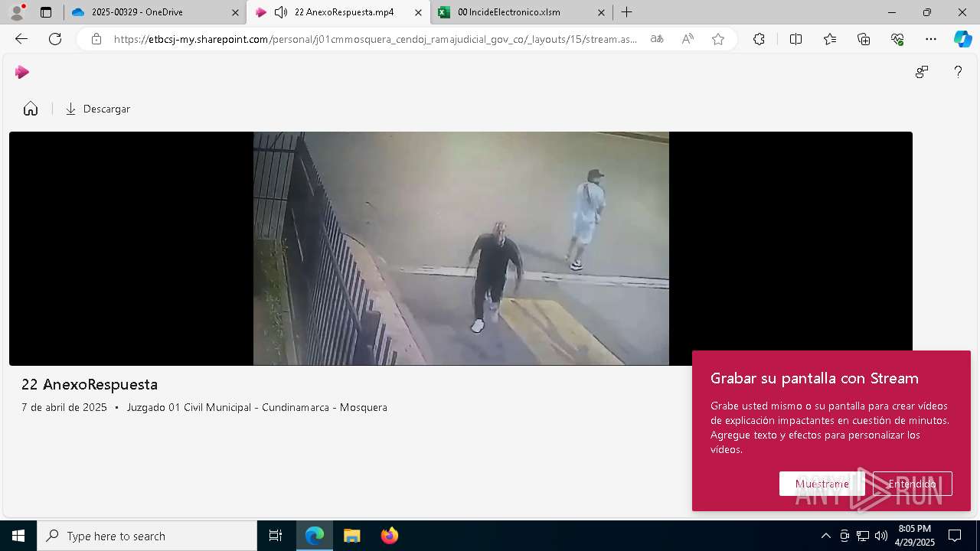
Task: Enable split screen view
Action: (x=795, y=39)
